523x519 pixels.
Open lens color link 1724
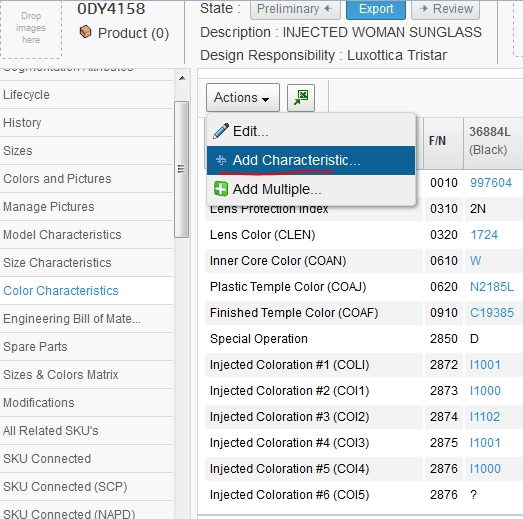(484, 235)
